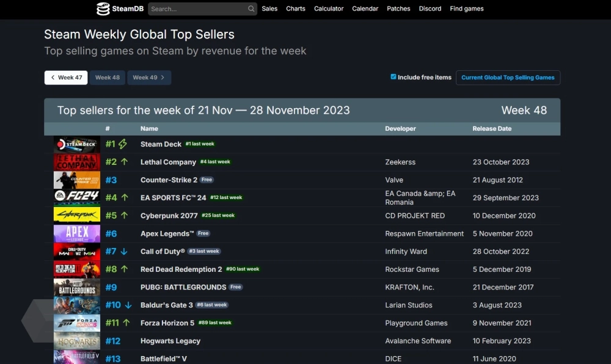Open the Charts menu item
This screenshot has height=364, width=611.
(296, 9)
